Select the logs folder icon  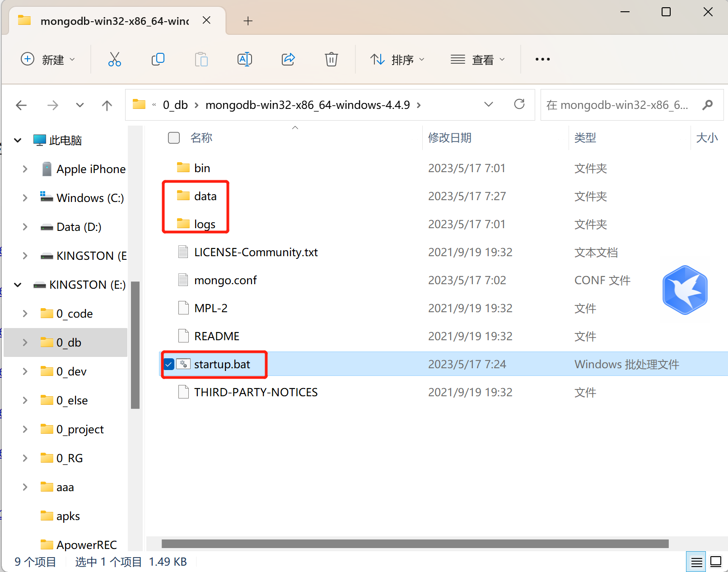[x=183, y=224]
